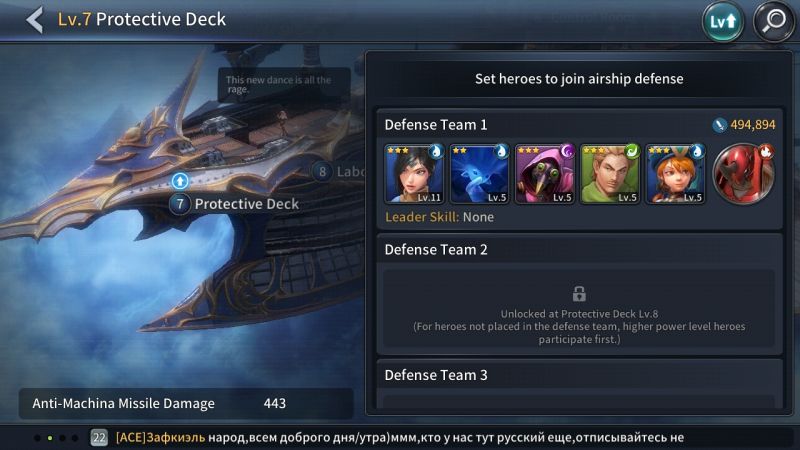Image resolution: width=800 pixels, height=450 pixels.
Task: Open chat channel 22 badge
Action: tap(99, 437)
